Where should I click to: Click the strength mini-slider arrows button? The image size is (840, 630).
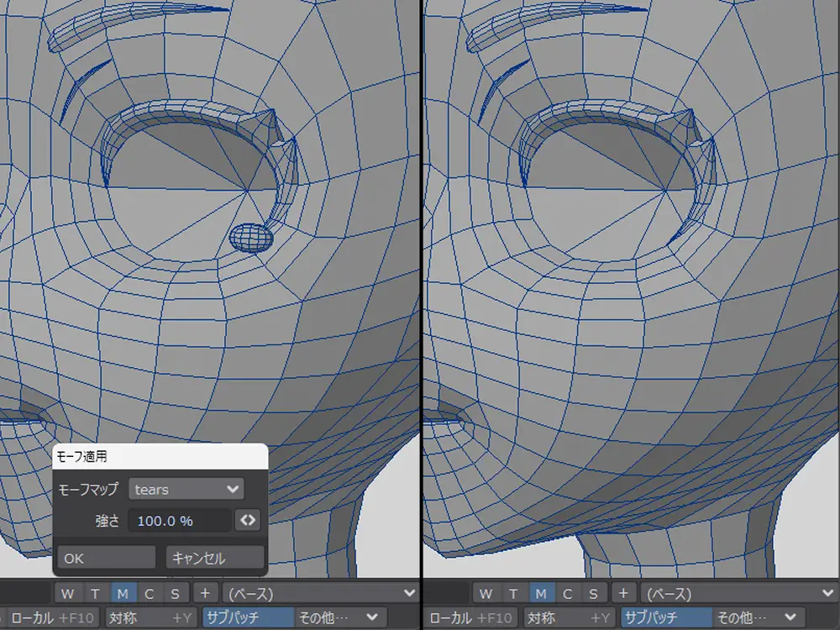[x=247, y=521]
